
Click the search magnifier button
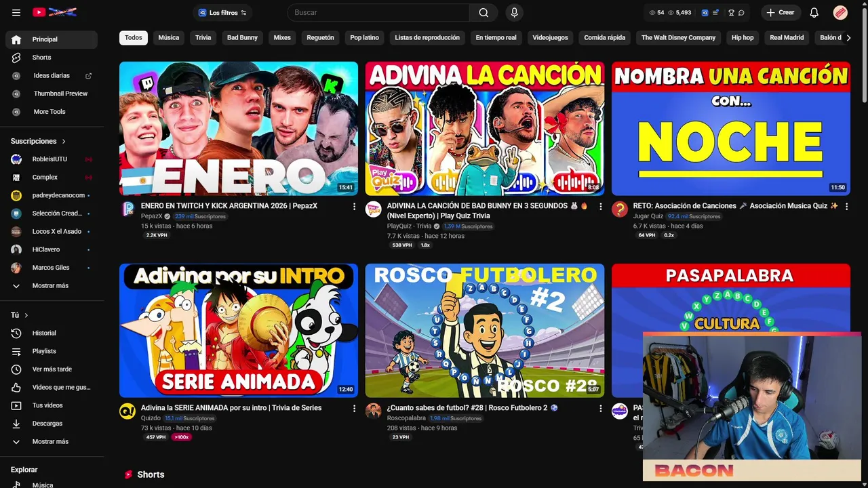coord(484,12)
